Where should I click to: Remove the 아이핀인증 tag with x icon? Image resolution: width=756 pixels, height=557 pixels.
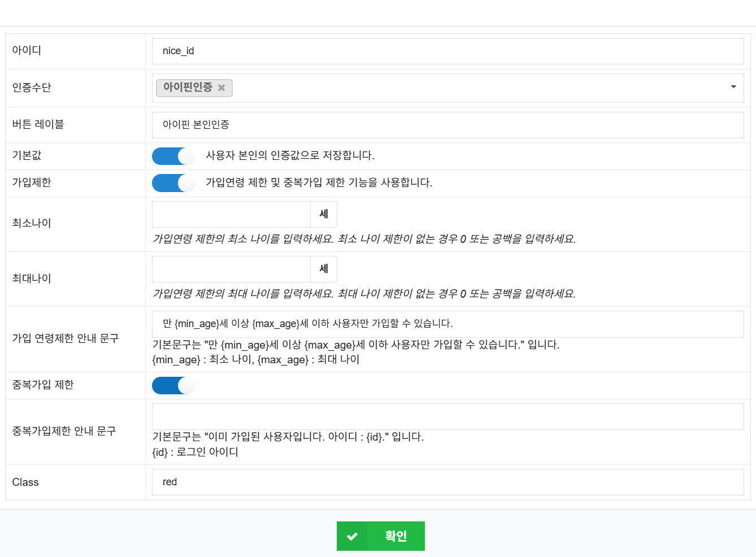point(221,88)
